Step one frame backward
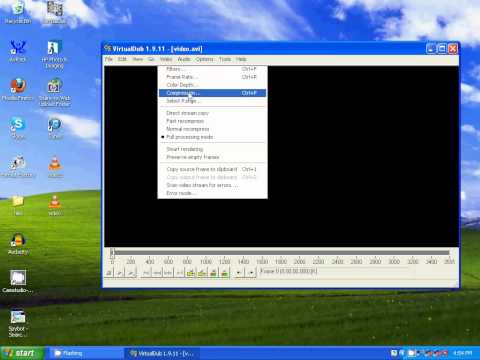This screenshot has width=480, height=360. point(157,273)
